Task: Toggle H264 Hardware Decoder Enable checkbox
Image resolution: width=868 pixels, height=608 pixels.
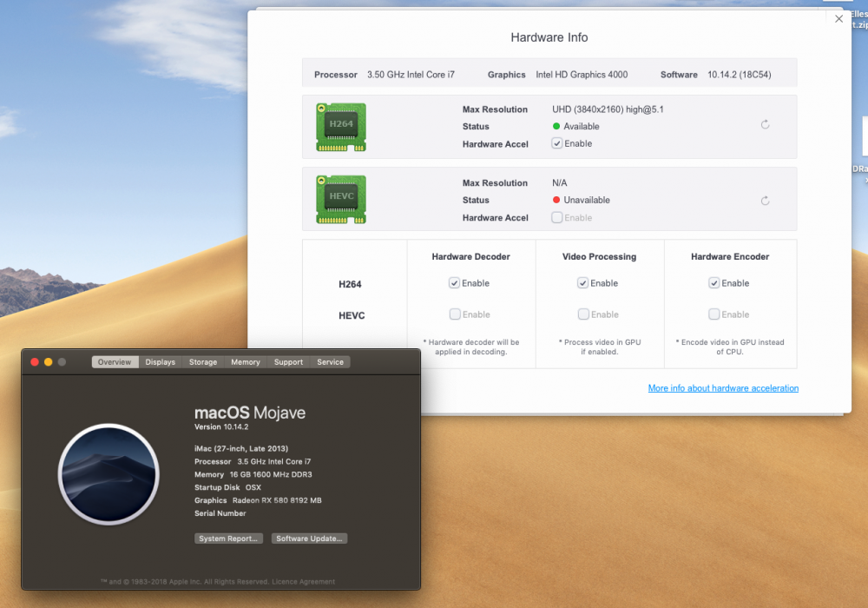Action: tap(454, 283)
